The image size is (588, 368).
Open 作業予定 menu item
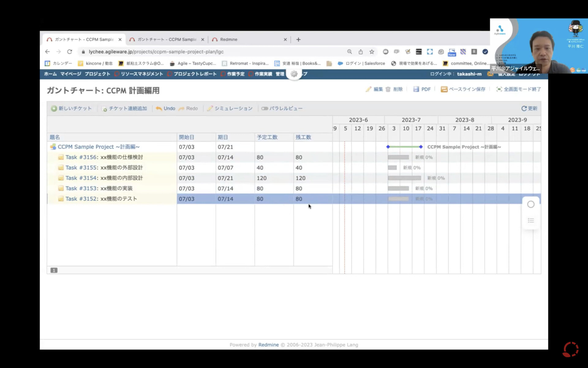point(232,74)
